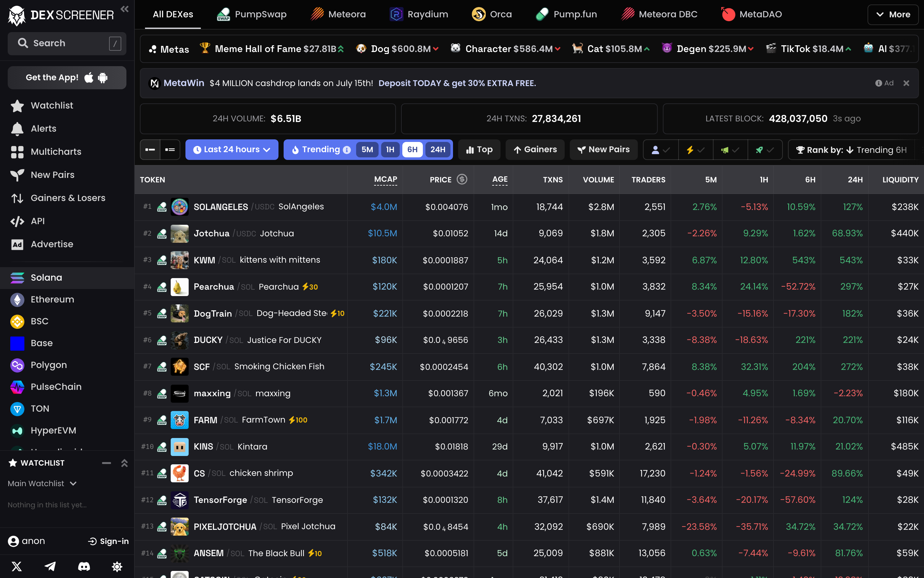Click the Gainers filter button

(535, 150)
